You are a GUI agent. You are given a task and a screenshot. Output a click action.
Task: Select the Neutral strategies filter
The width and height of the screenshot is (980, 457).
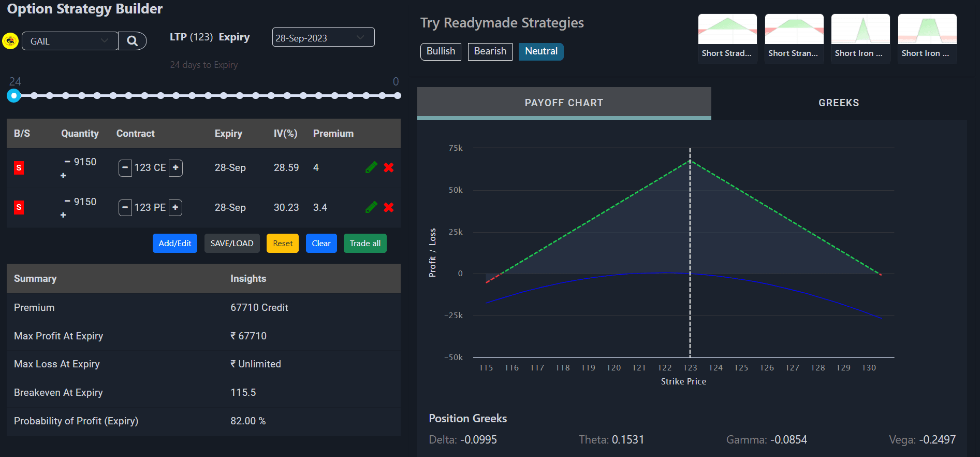point(541,51)
